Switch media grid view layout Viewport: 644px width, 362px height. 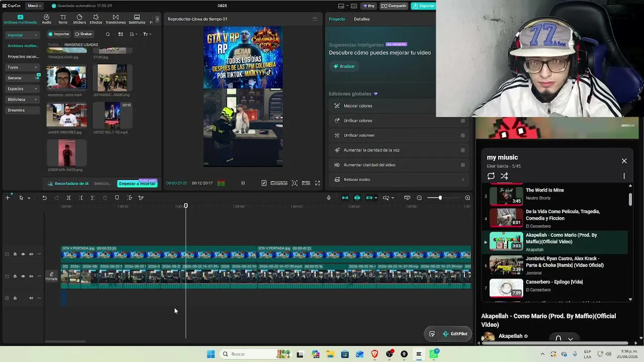(x=121, y=34)
